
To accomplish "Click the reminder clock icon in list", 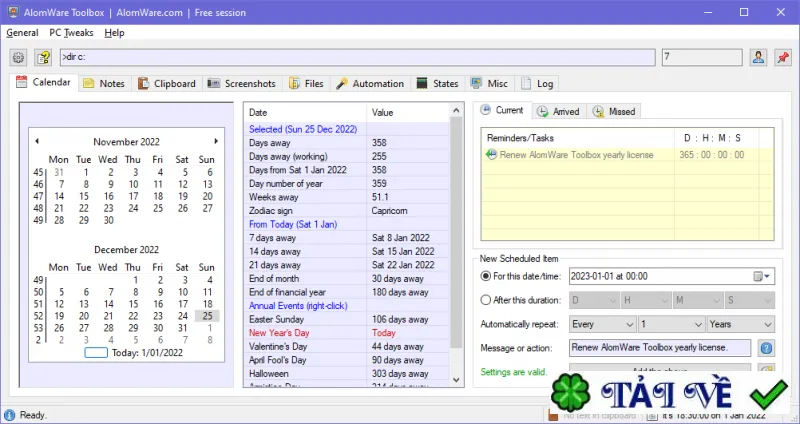I will click(x=491, y=155).
